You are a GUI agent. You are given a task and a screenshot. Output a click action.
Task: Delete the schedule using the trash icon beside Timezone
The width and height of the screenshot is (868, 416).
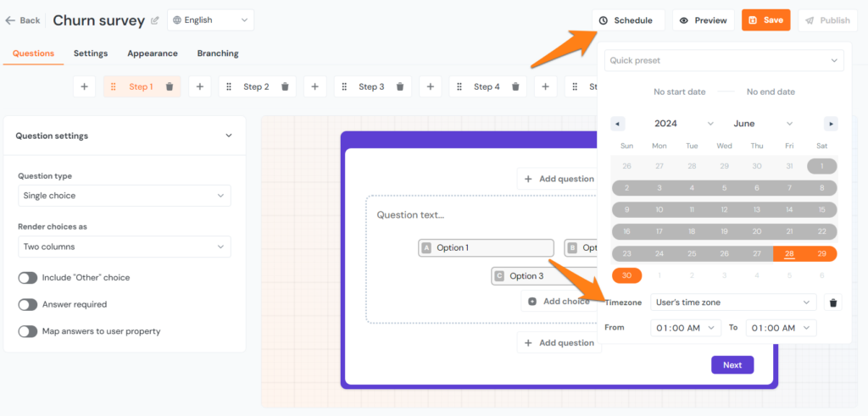pyautogui.click(x=833, y=302)
